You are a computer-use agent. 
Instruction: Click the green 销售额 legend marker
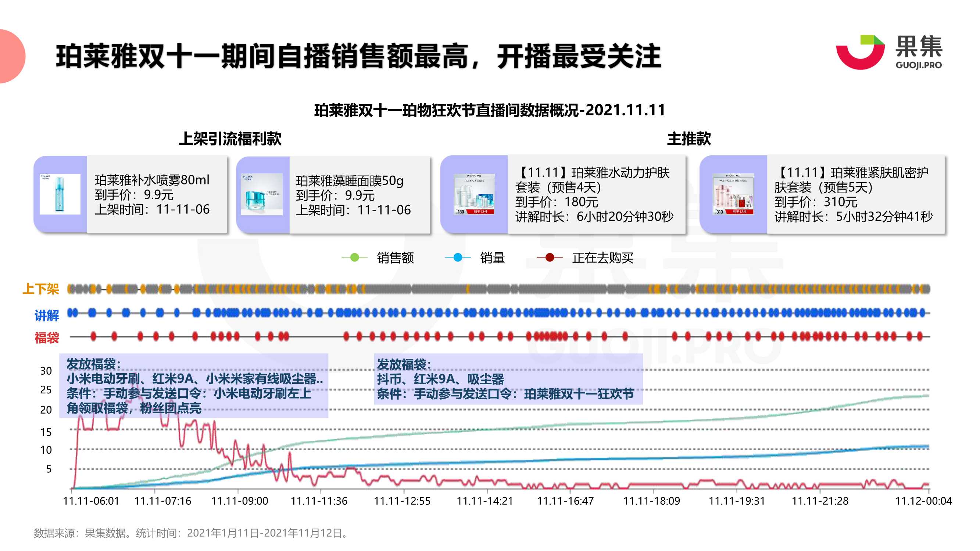point(354,258)
